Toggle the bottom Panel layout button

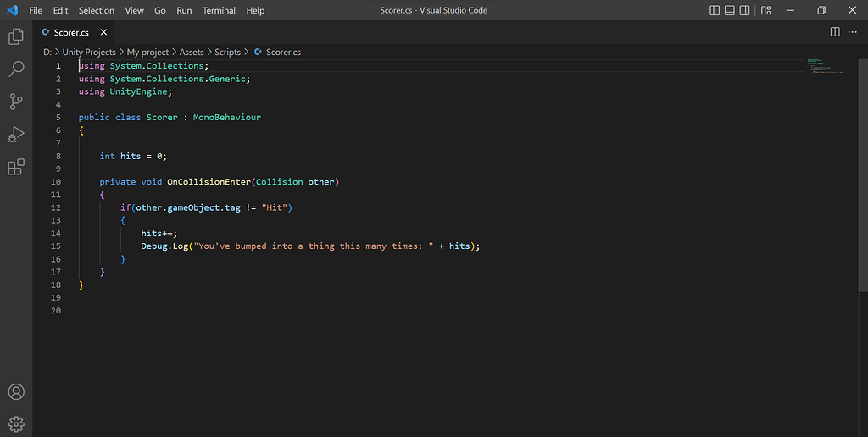pos(730,10)
